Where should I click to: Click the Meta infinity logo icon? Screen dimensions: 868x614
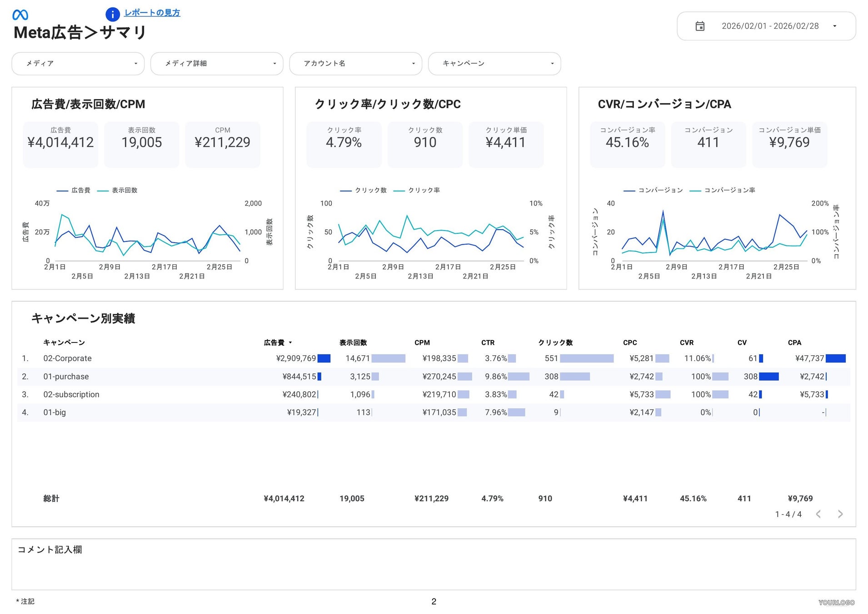(x=20, y=15)
